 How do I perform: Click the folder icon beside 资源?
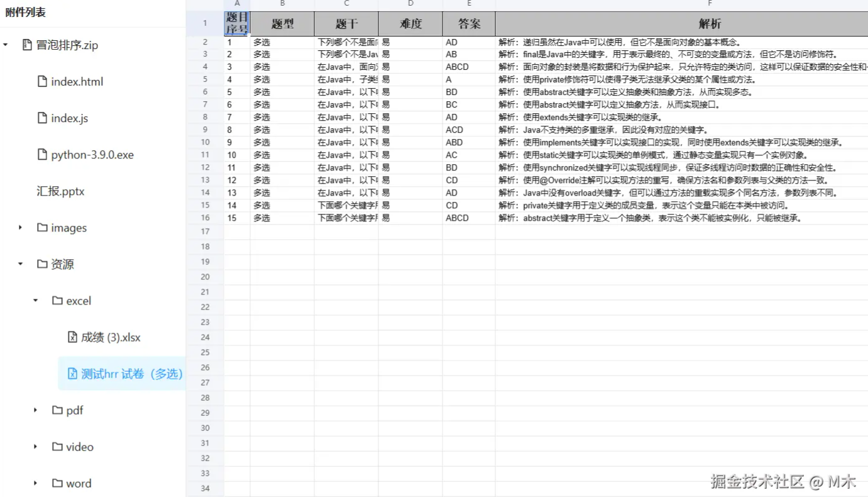click(42, 264)
